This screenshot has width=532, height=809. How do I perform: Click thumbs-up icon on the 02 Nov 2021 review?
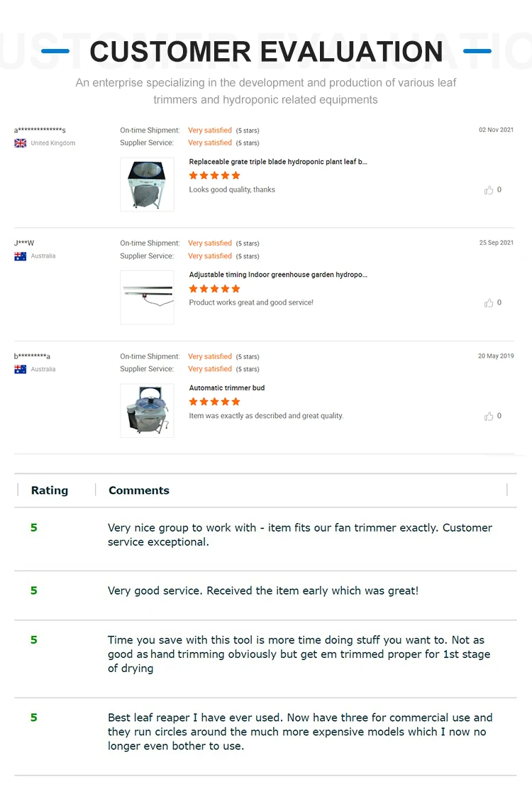coord(489,190)
